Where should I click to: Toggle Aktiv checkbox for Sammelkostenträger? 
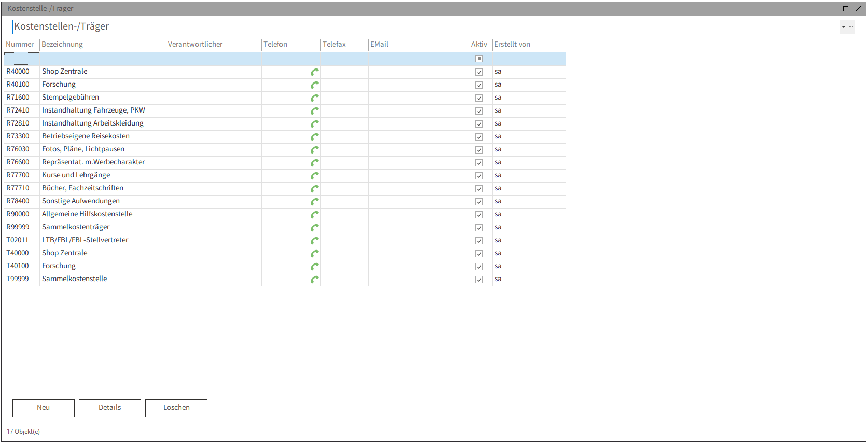tap(479, 228)
